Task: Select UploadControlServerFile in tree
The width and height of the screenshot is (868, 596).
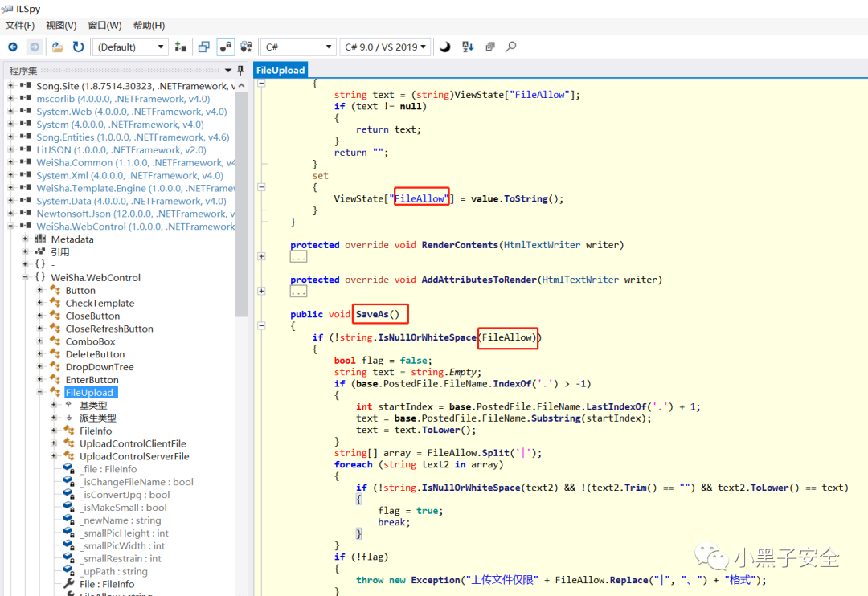Action: [x=134, y=456]
